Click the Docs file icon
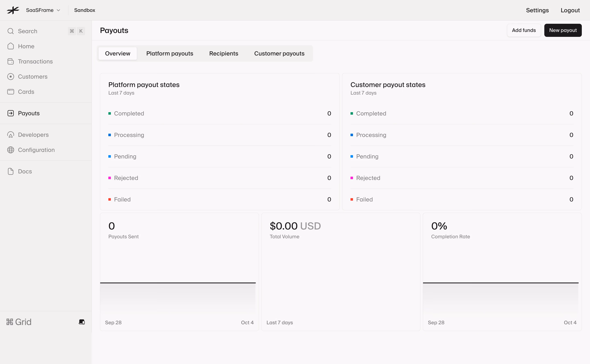 point(11,171)
